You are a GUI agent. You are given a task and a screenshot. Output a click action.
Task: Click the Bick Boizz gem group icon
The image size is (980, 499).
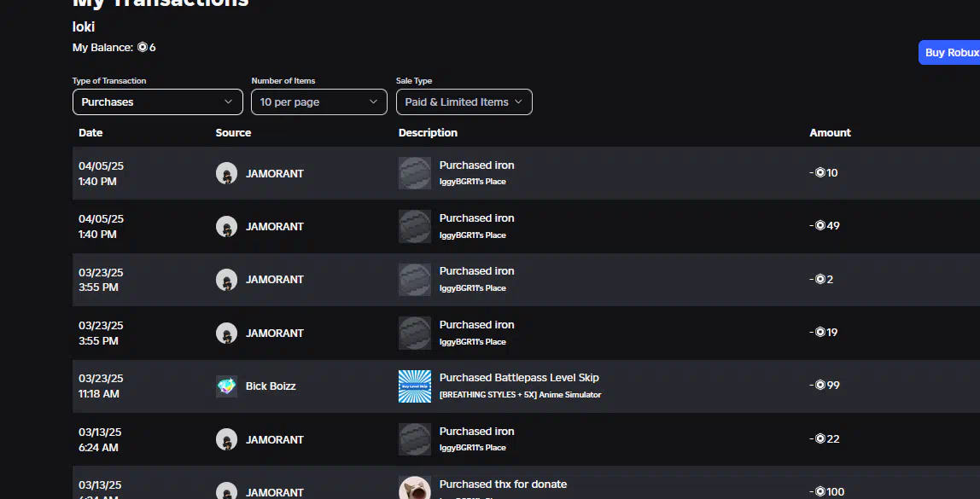(x=226, y=386)
